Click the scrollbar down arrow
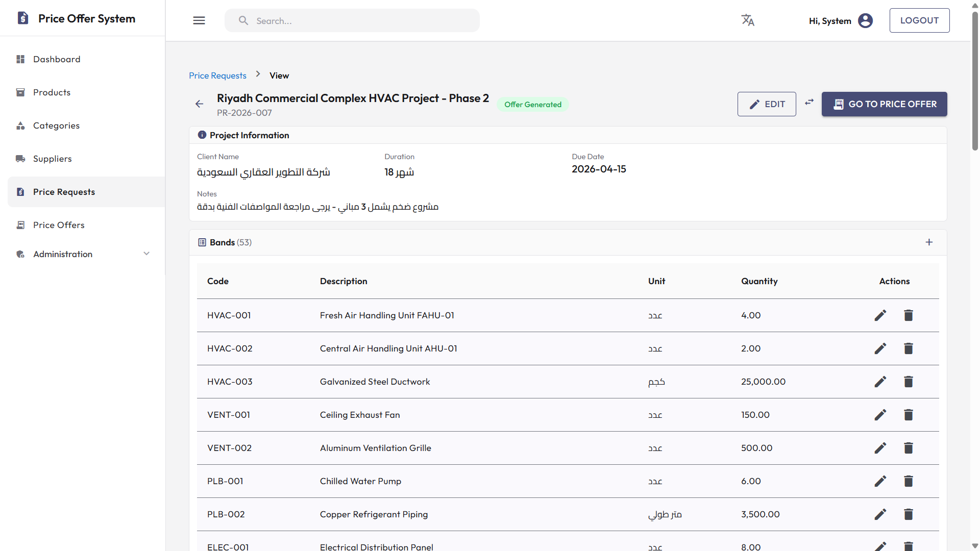This screenshot has height=551, width=980. pos(974,545)
